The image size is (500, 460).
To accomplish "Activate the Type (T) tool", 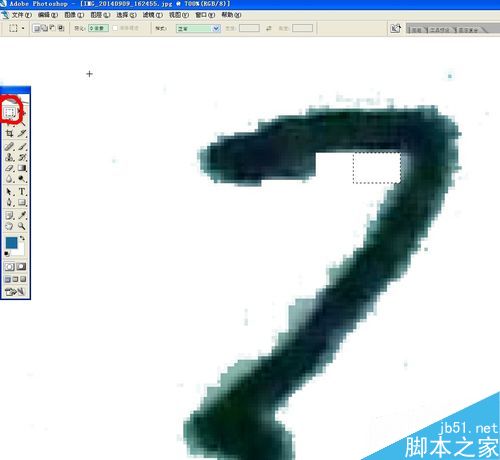I will pos(22,191).
